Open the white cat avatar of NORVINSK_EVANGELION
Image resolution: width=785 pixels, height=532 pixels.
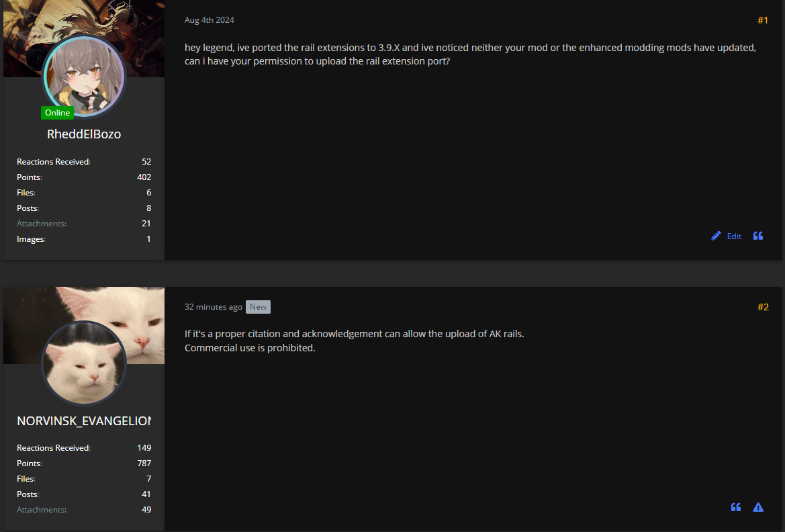[x=84, y=363]
